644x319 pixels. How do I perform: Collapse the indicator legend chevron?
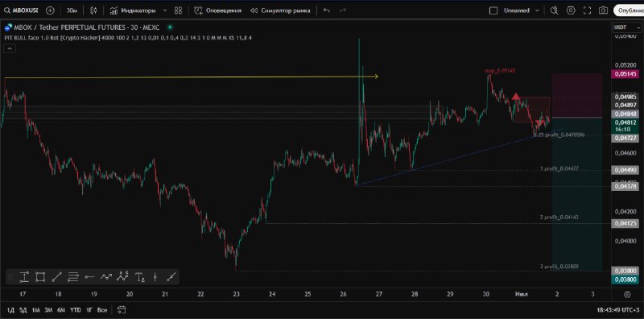[10, 48]
